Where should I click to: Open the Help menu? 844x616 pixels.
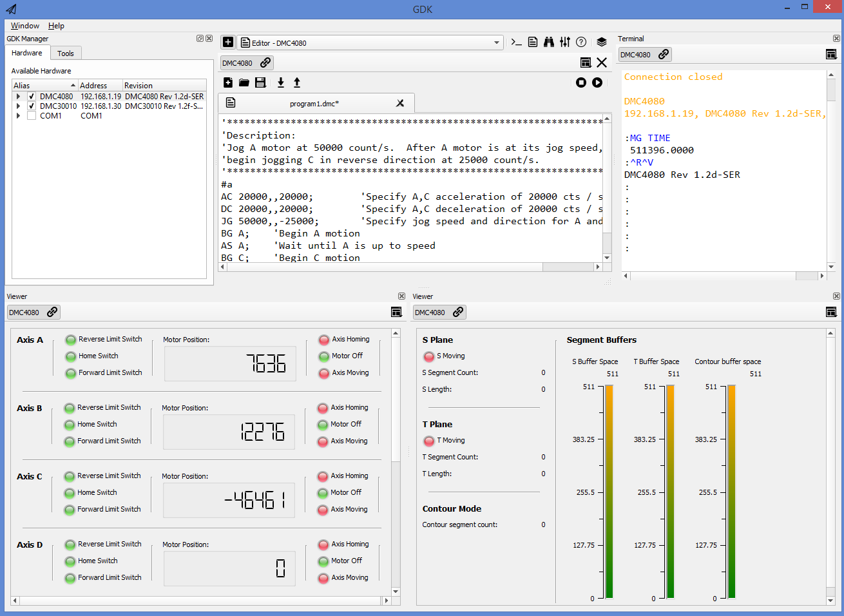pos(56,26)
